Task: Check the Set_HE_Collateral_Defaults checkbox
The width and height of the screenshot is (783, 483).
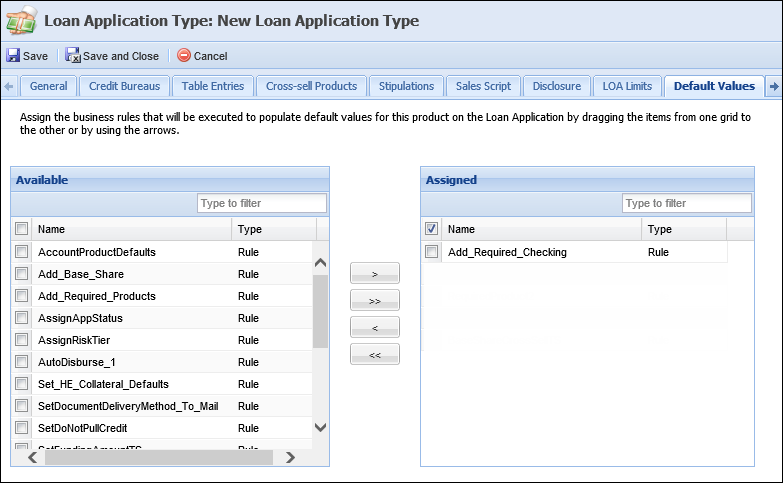Action: click(x=21, y=383)
